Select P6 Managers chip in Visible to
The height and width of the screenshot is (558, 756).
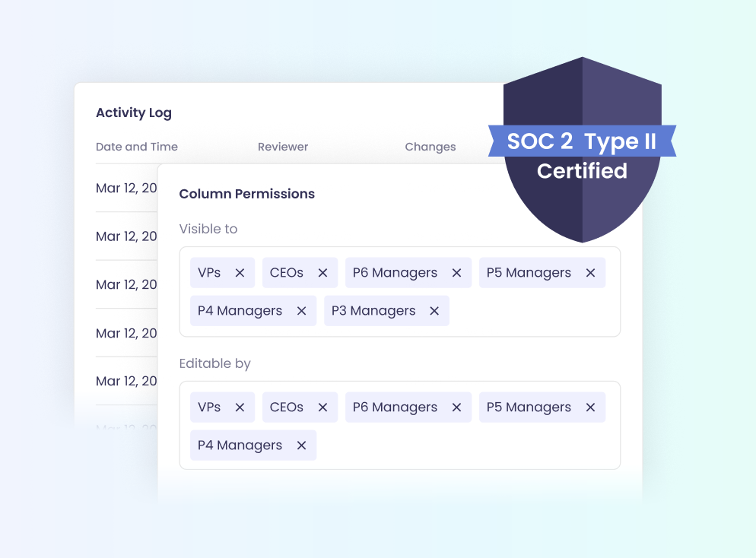[408, 273]
